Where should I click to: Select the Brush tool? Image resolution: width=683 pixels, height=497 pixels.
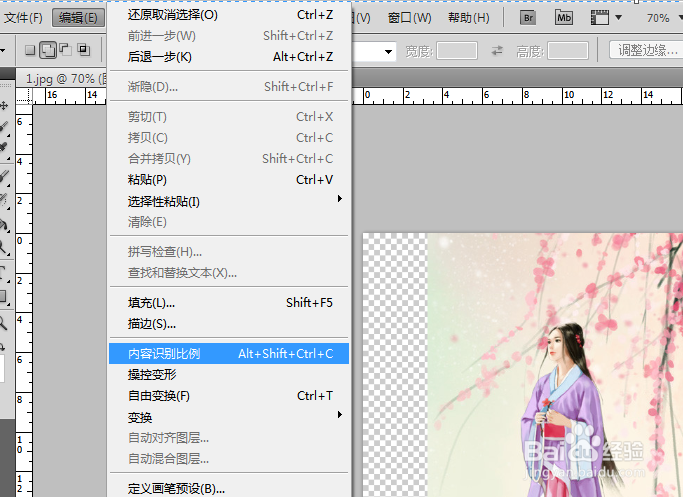point(4,177)
